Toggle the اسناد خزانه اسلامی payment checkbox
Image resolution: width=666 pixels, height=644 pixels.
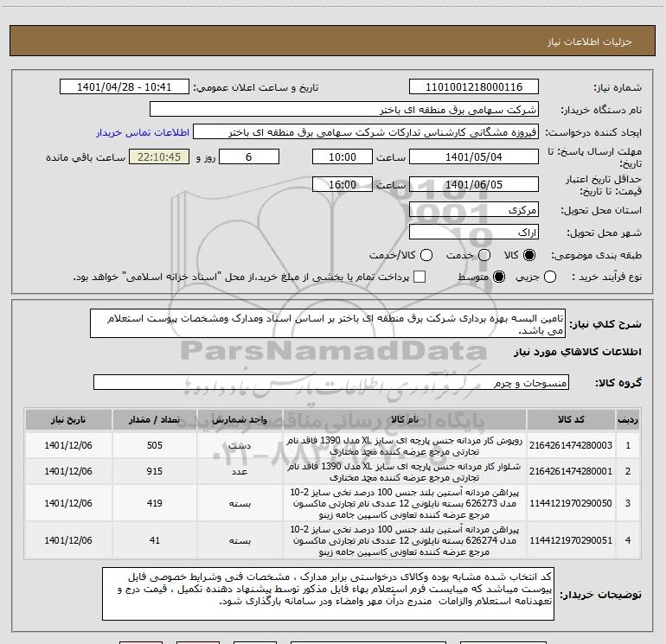419,277
